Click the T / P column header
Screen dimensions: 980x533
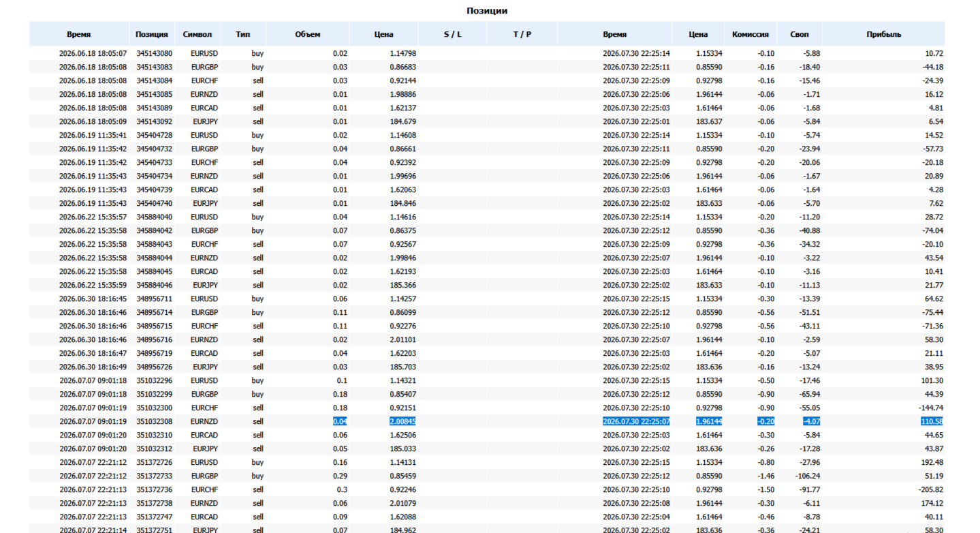tap(522, 34)
